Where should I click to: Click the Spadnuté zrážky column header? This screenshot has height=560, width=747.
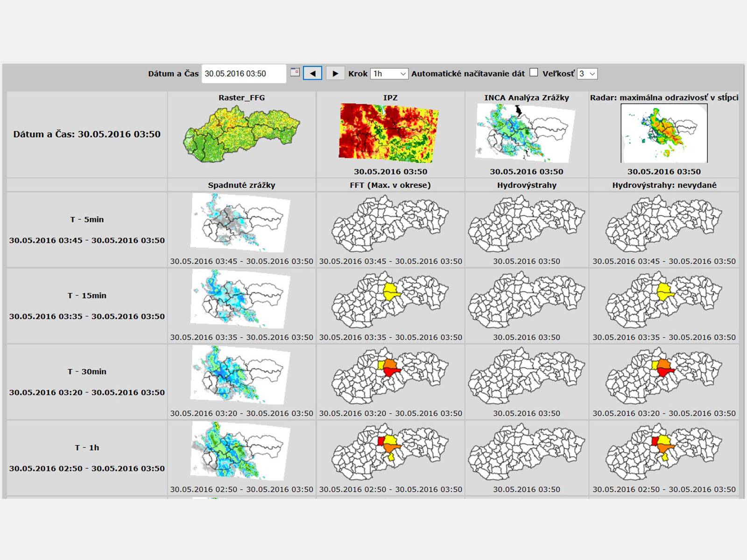(241, 185)
